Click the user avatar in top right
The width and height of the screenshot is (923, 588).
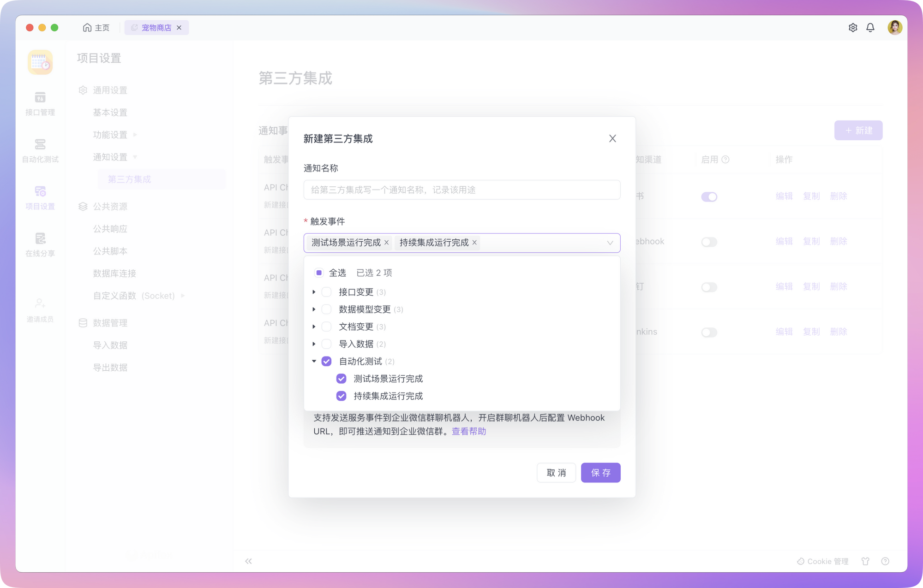894,28
